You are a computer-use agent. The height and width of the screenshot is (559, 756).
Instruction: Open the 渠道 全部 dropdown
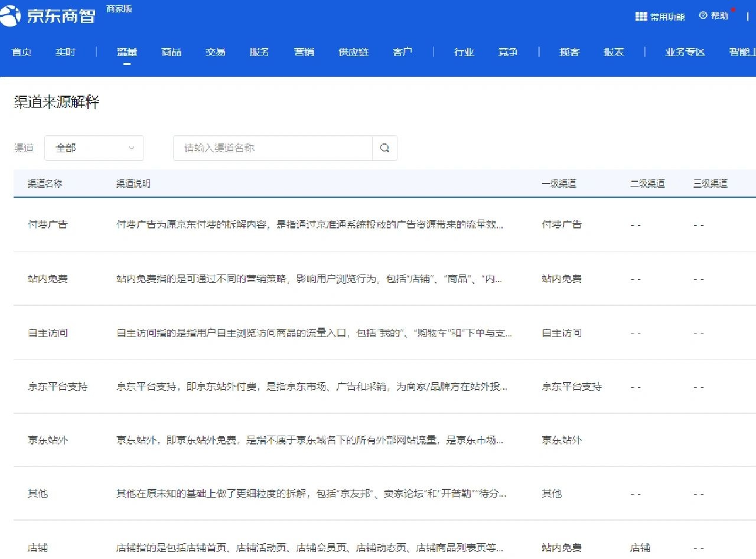[x=94, y=148]
